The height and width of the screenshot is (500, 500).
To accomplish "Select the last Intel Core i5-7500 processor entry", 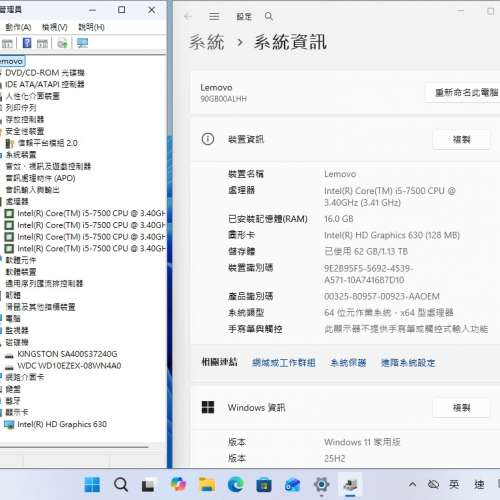I will click(91, 248).
